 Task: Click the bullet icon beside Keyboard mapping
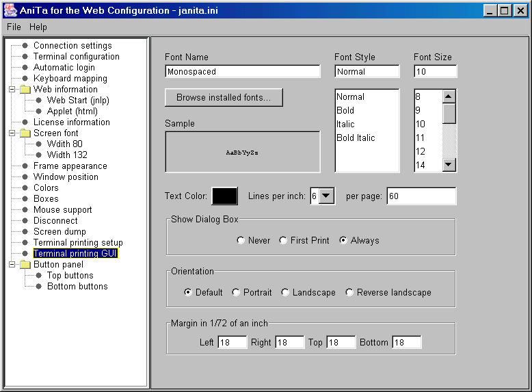(25, 79)
